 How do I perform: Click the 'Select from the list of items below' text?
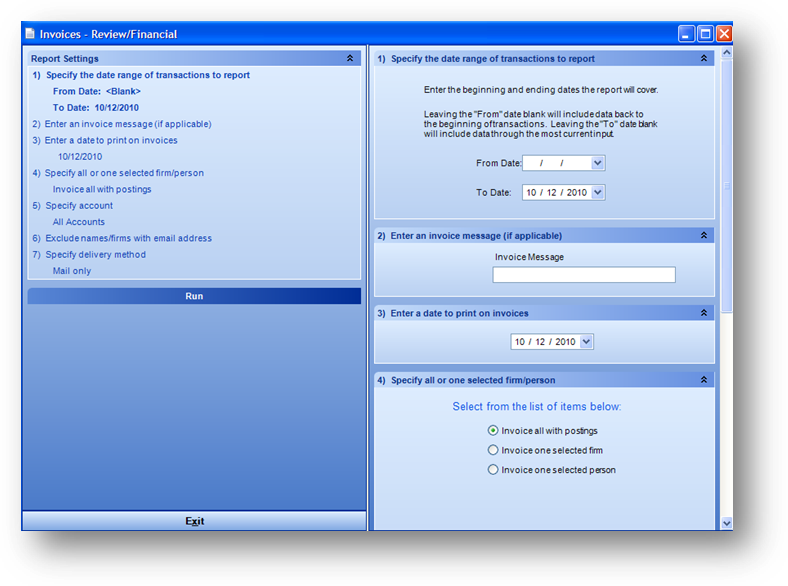[x=537, y=406]
